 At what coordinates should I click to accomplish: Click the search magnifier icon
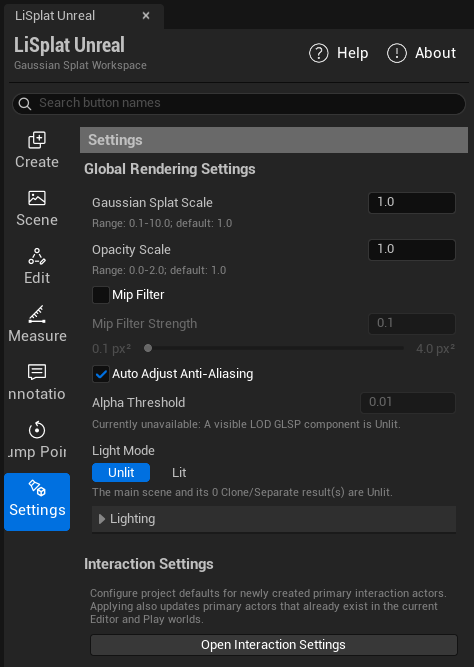click(x=25, y=104)
